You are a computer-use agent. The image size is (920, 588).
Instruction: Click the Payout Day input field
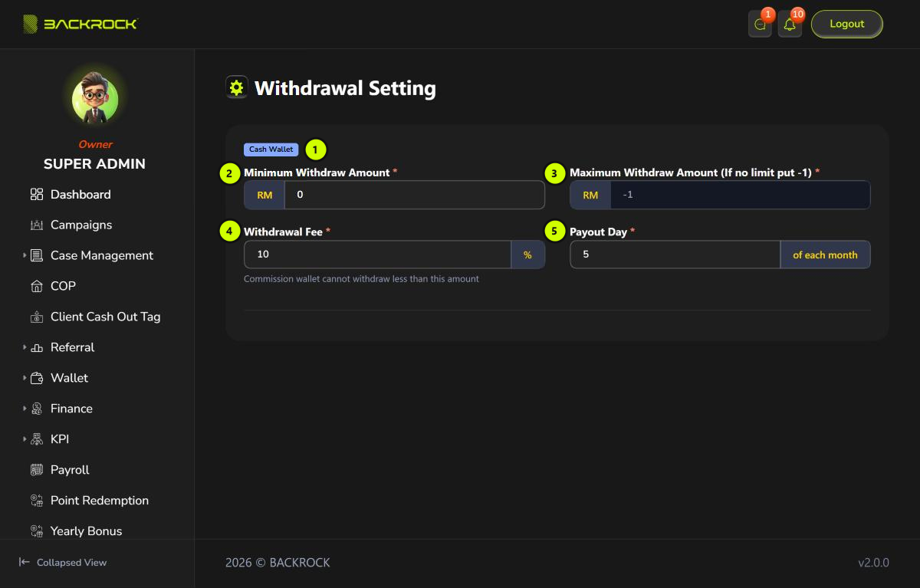tap(675, 255)
